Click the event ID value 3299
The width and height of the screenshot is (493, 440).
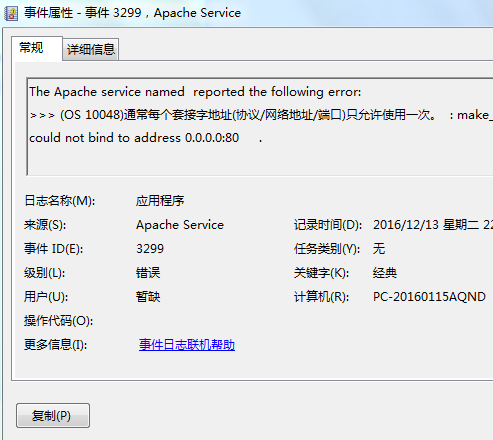150,249
